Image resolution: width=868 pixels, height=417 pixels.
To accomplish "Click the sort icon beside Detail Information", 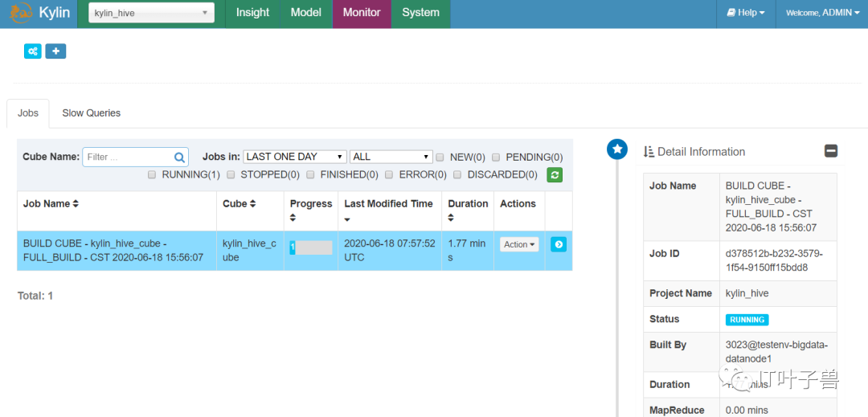I will [649, 152].
